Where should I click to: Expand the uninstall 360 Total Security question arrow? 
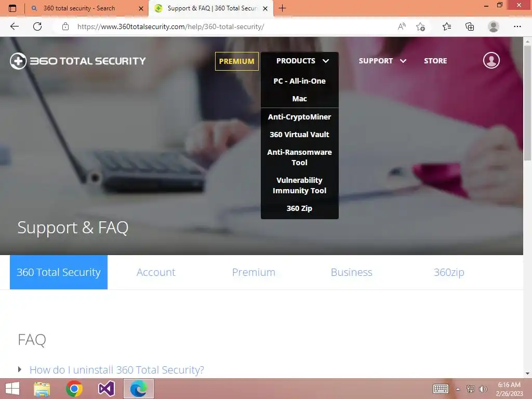point(20,369)
